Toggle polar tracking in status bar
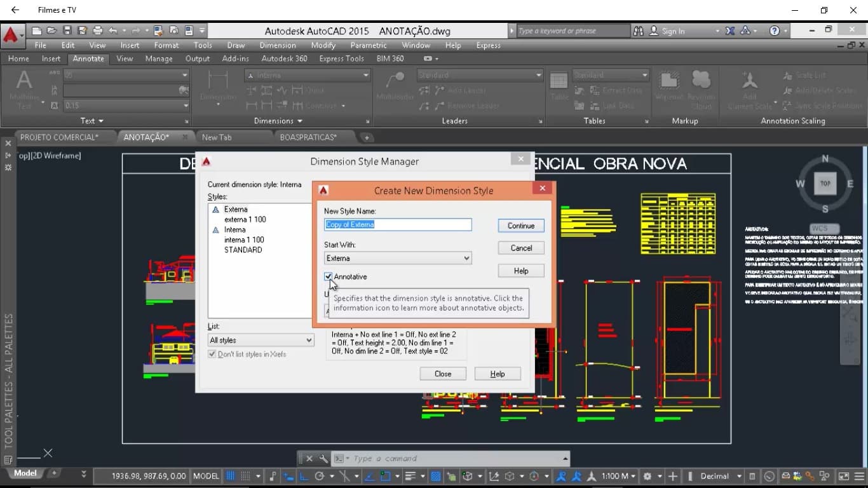This screenshot has height=488, width=868. (319, 476)
